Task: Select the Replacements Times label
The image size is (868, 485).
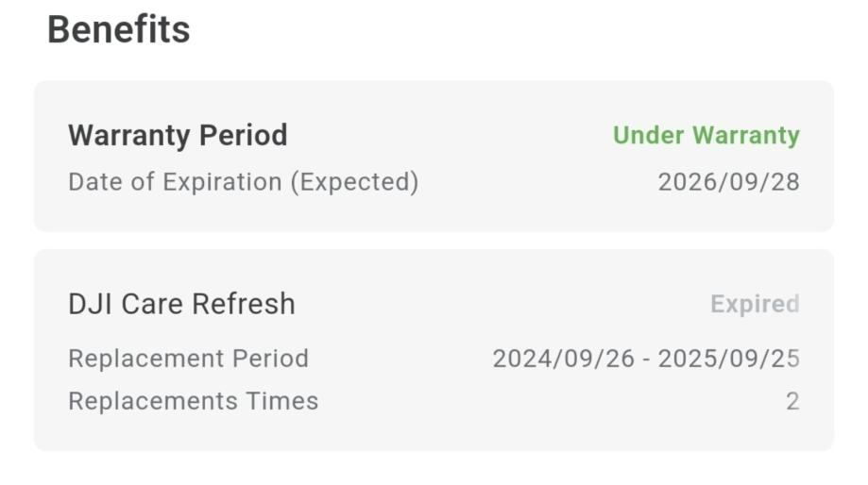Action: click(193, 401)
